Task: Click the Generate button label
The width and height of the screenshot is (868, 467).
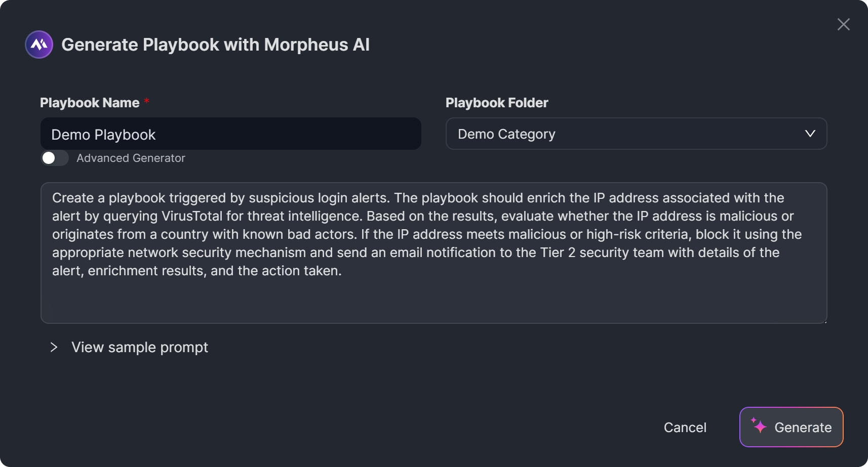Action: point(803,428)
